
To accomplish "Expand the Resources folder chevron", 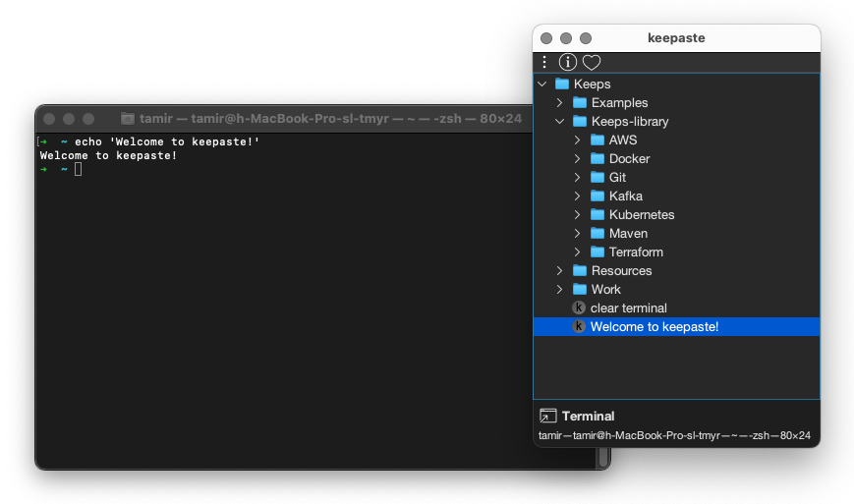I will tap(559, 270).
